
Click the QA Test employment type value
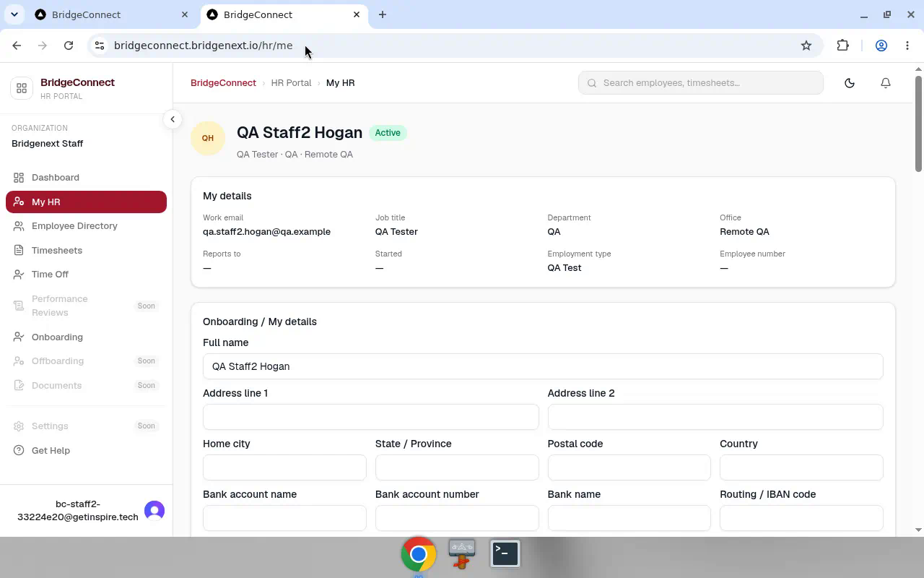pyautogui.click(x=564, y=268)
